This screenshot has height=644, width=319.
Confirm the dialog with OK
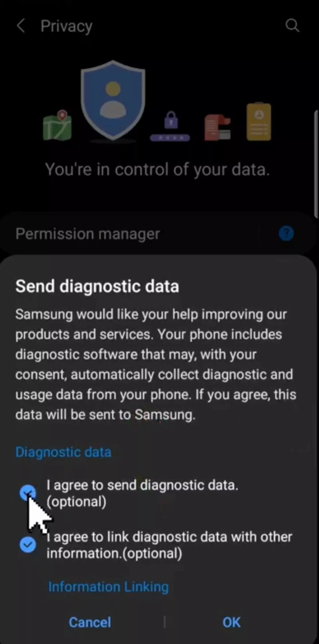[x=231, y=622]
